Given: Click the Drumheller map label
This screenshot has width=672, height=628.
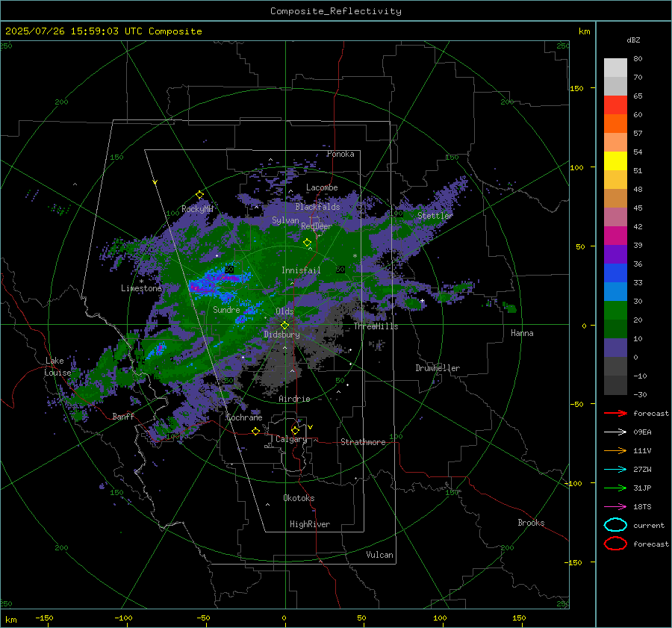Looking at the screenshot, I should 438,368.
